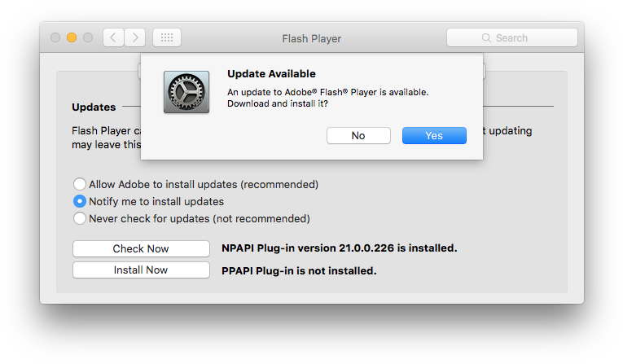Click the NPAPI Plug-in version status text
The width and height of the screenshot is (623, 364).
point(340,248)
